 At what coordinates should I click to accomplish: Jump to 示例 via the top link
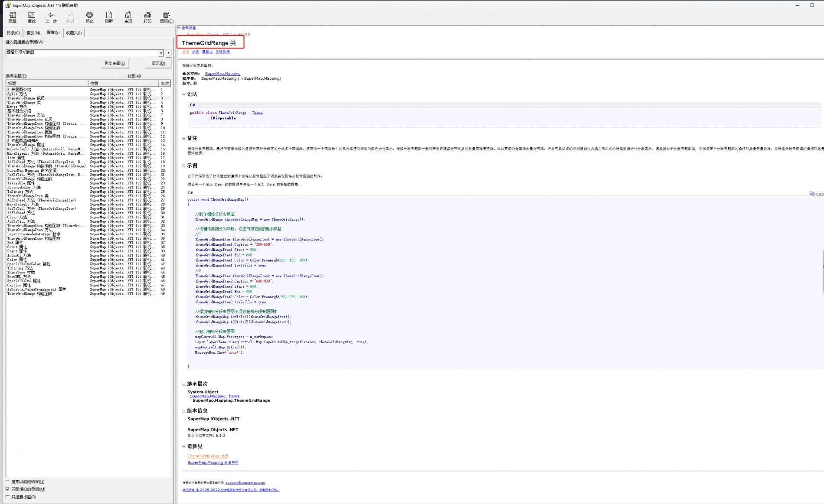click(196, 52)
